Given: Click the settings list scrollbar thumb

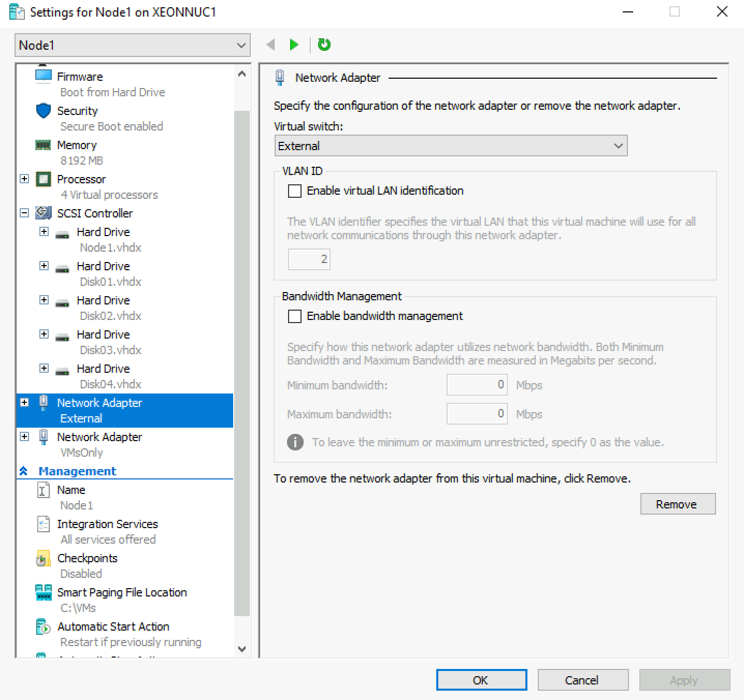Looking at the screenshot, I should 242,362.
